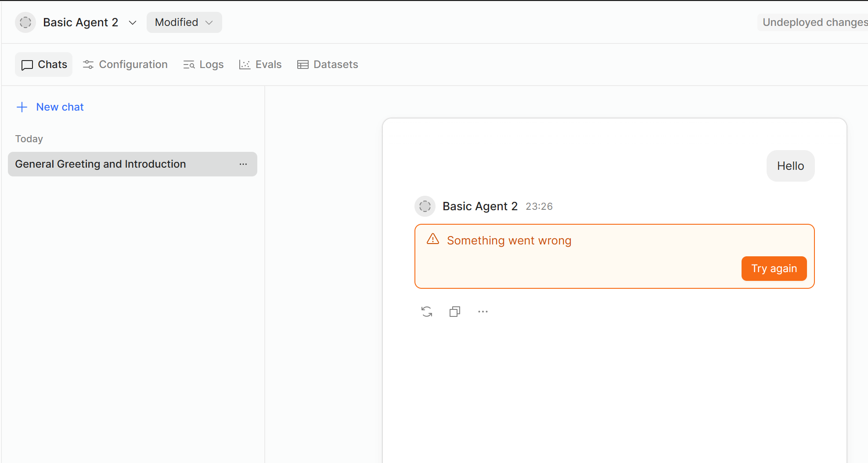Switch to the Configuration tab
868x463 pixels.
[x=125, y=65]
